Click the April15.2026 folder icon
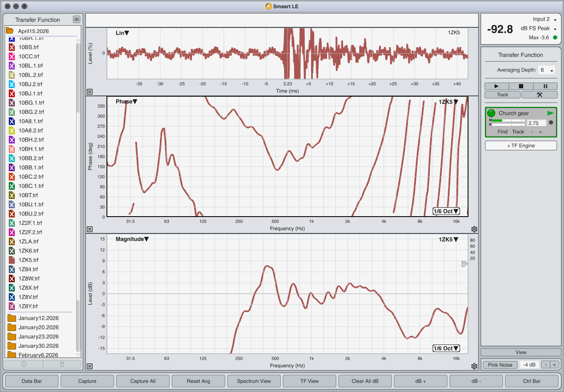The image size is (564, 392). (x=9, y=31)
